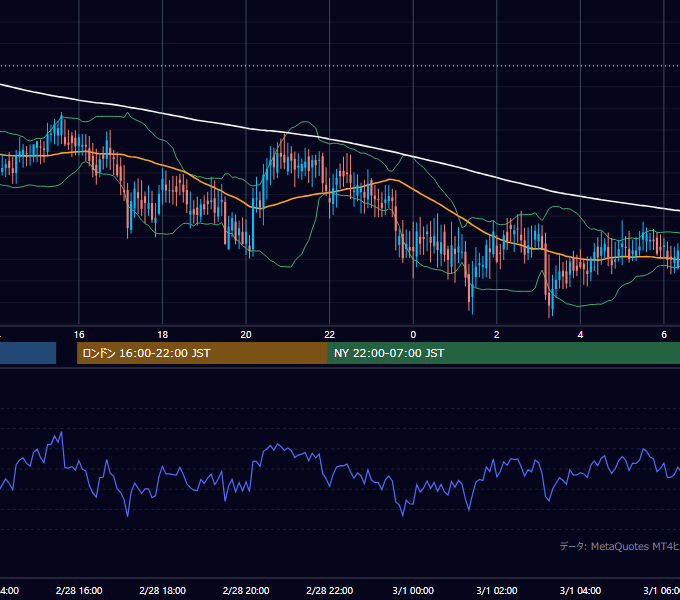Select the ロンドン 16:00-22:00 JST session bar
The width and height of the screenshot is (680, 600).
click(x=202, y=353)
